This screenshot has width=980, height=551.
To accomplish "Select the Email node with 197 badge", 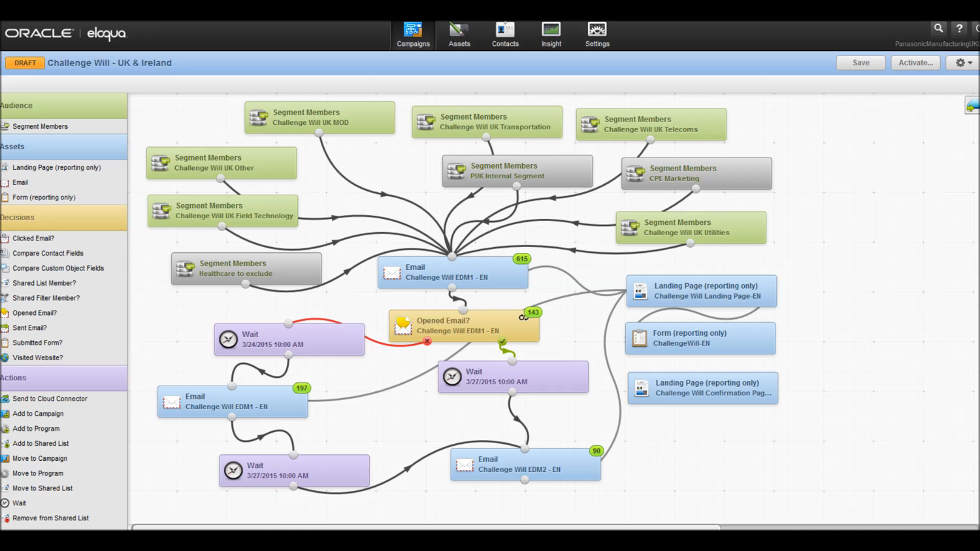I will pos(233,401).
